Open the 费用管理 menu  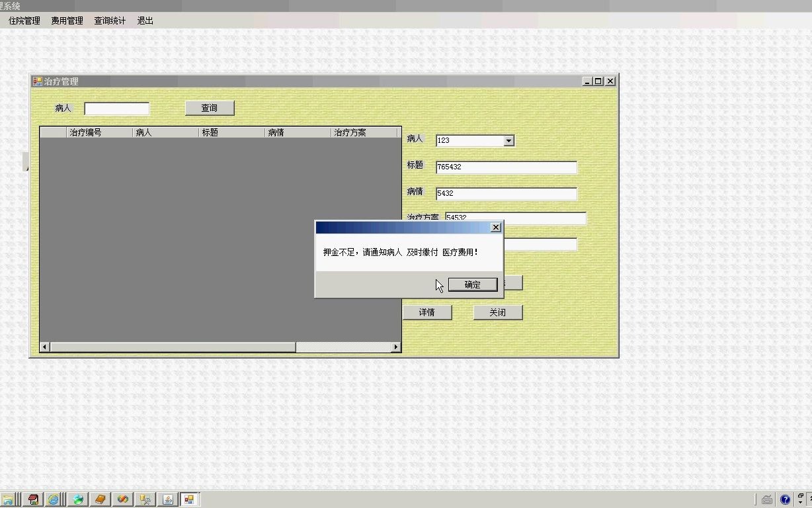point(66,21)
